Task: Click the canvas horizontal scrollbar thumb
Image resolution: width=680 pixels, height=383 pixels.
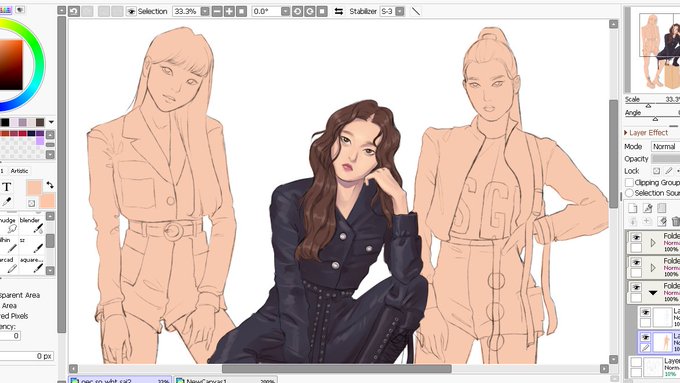Action: (337, 369)
